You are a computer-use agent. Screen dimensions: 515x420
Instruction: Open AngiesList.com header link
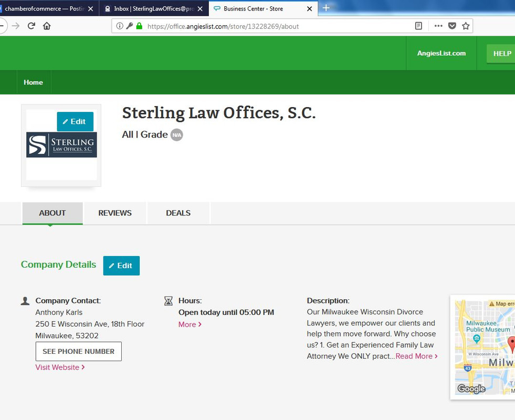click(442, 53)
